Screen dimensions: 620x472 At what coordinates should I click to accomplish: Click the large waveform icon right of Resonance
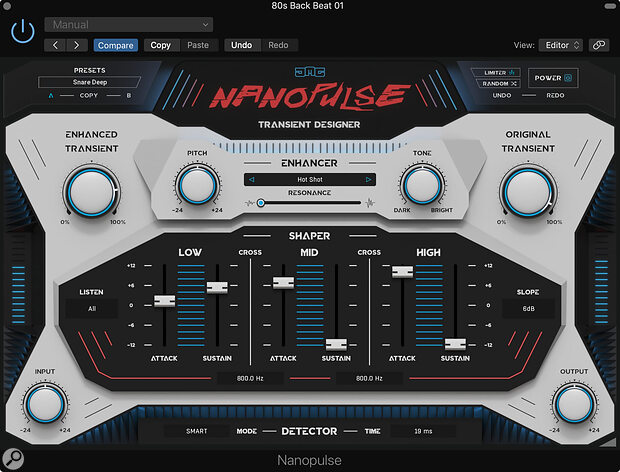369,203
